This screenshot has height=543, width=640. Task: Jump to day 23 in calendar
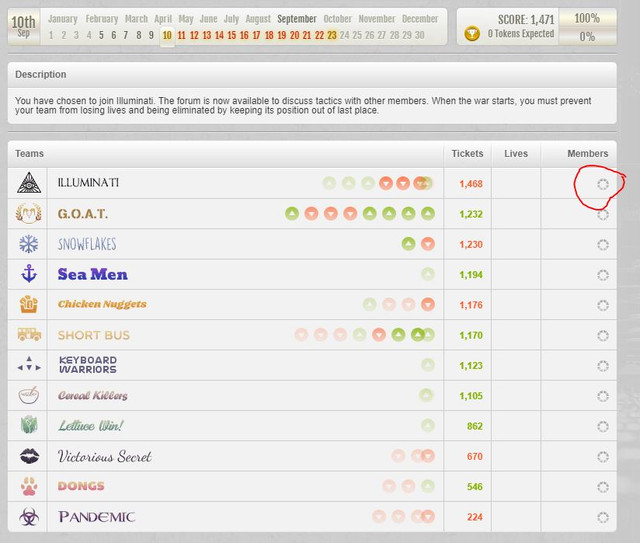tap(332, 35)
